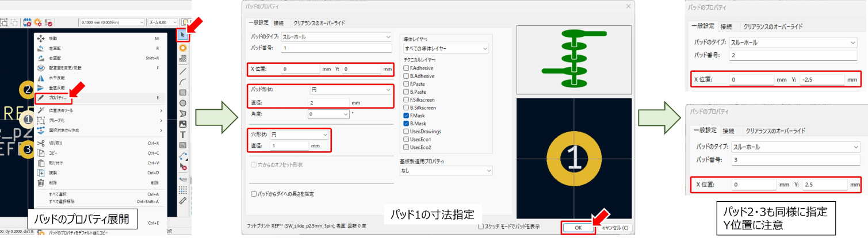Viewport: 868px width, 238px height.
Task: Choose 水平反転 in context menu
Action: [x=99, y=78]
